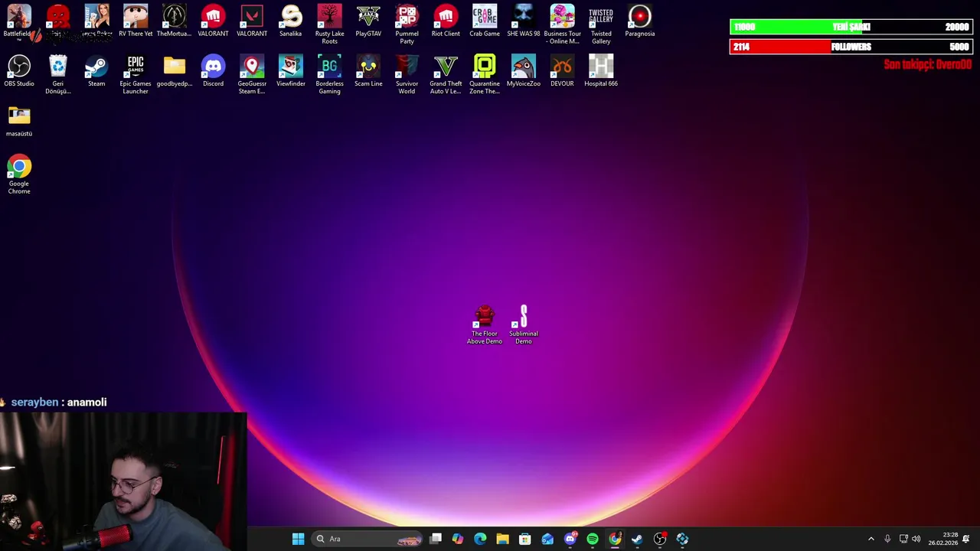Open File Explorer from the taskbar
The image size is (980, 551).
(502, 539)
